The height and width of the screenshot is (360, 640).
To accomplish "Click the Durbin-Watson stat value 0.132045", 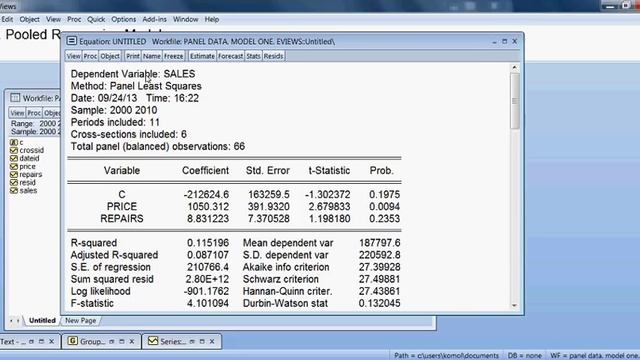I will (379, 303).
